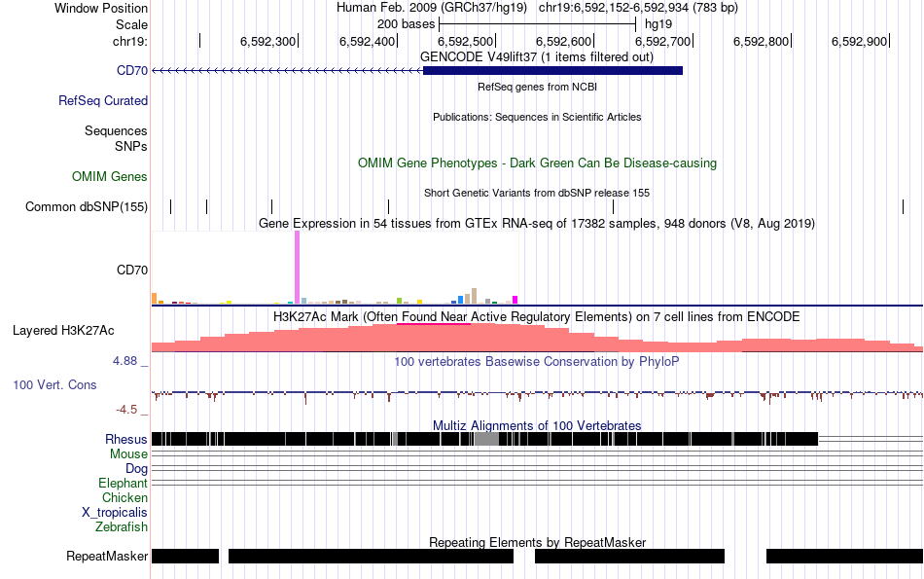Click the rightmost dbSNP variant tick
This screenshot has height=579, width=924.
coord(903,207)
